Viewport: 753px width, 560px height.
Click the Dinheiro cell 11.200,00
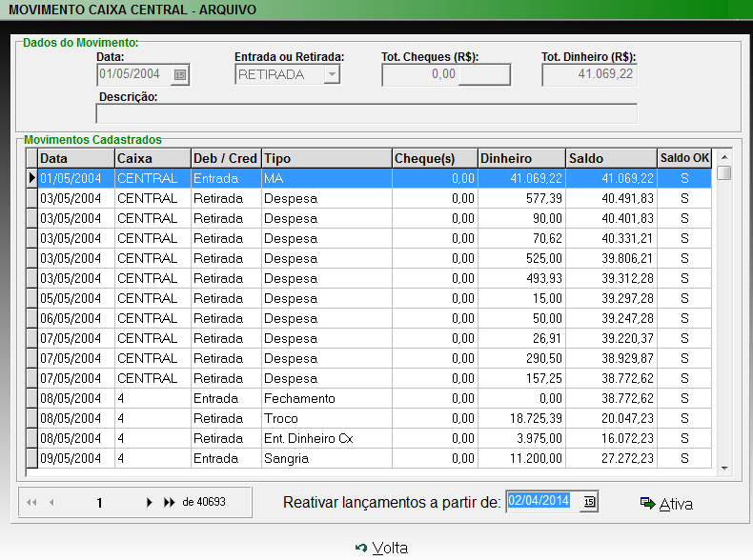tap(522, 458)
